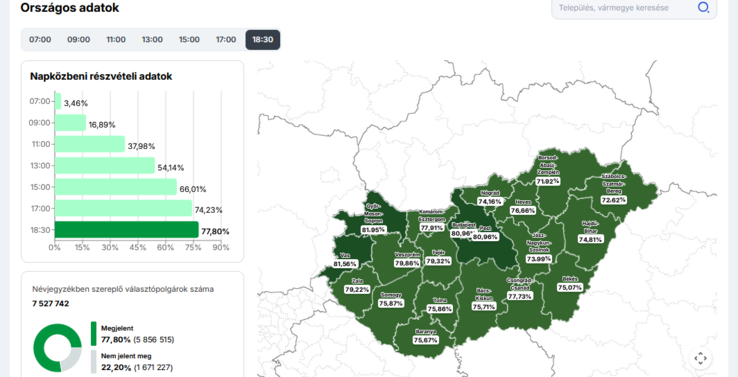738x377 pixels.
Task: Select Heves county 76,66% label
Action: pos(523,210)
